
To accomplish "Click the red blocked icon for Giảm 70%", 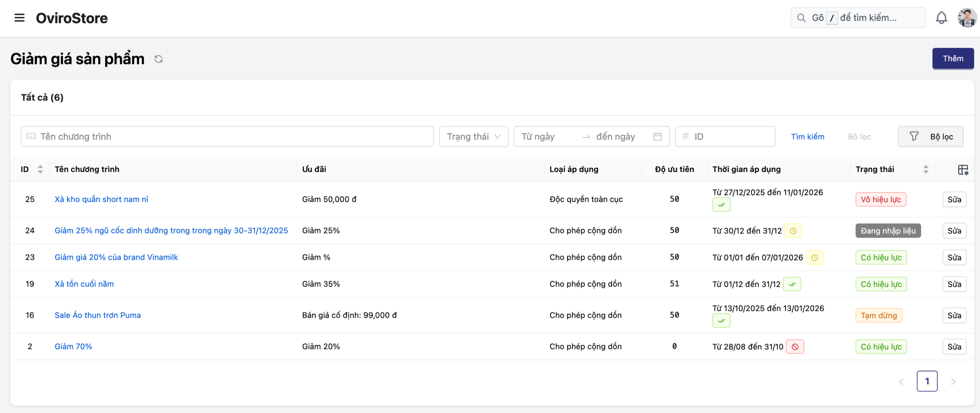I will [x=795, y=347].
